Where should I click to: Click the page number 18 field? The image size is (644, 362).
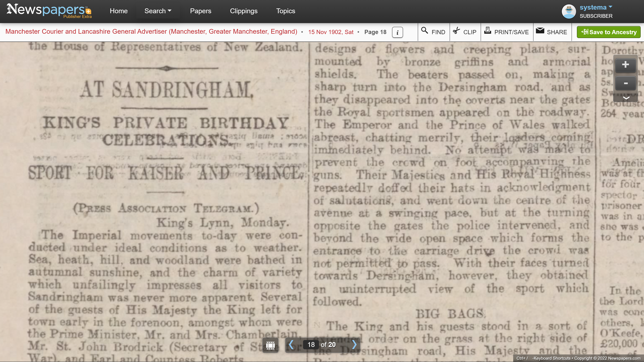(311, 345)
